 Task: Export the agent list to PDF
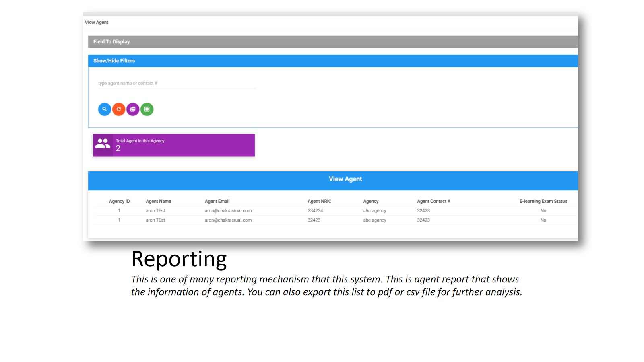tap(133, 109)
